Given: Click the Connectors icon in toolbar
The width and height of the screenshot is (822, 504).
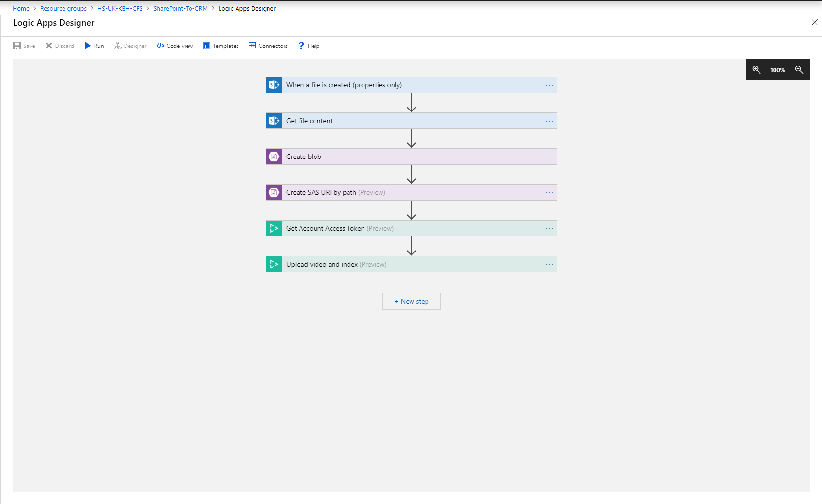Looking at the screenshot, I should tap(252, 46).
